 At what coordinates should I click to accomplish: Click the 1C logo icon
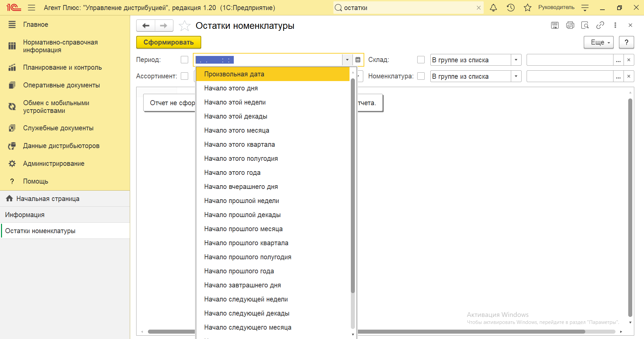(x=14, y=8)
